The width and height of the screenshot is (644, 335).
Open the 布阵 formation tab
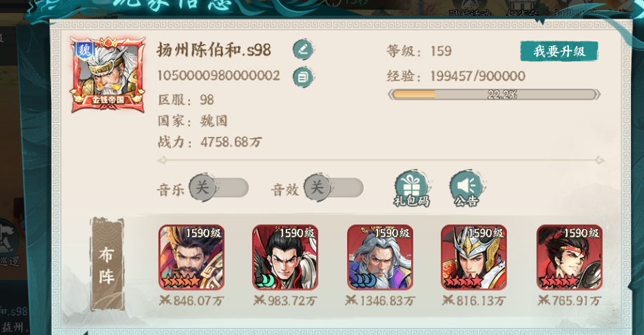coord(107,264)
